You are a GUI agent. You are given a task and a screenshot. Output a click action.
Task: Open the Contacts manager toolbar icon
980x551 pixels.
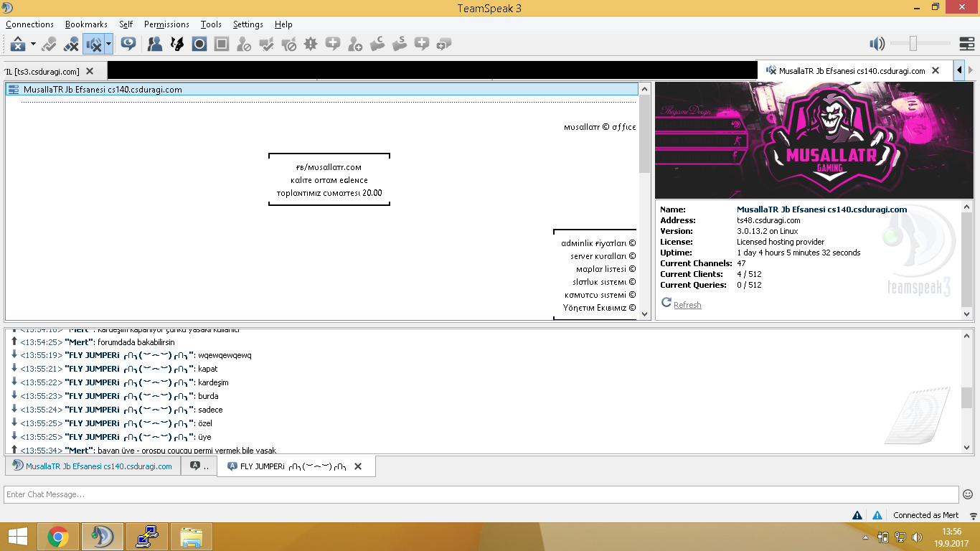pyautogui.click(x=155, y=44)
